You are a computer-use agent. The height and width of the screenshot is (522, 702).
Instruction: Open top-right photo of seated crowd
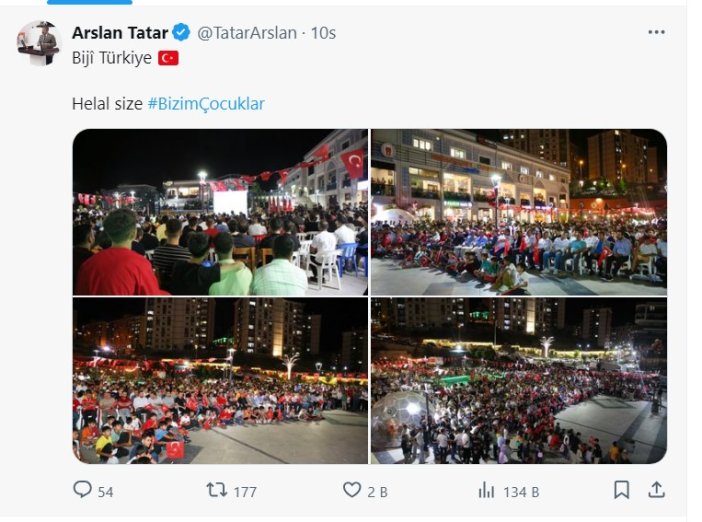(519, 212)
